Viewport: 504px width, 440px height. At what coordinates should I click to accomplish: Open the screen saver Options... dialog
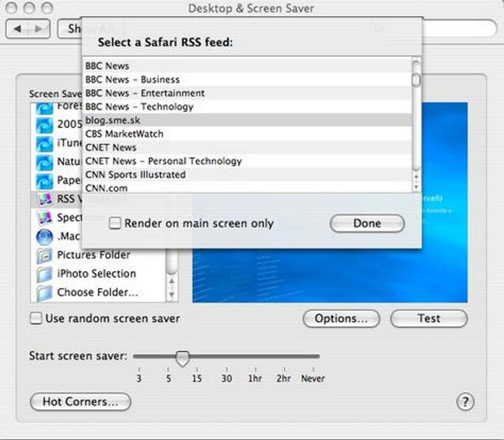click(x=341, y=318)
